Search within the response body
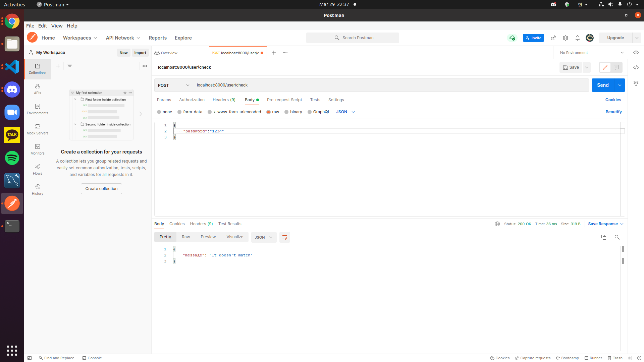644x362 pixels. [x=617, y=237]
